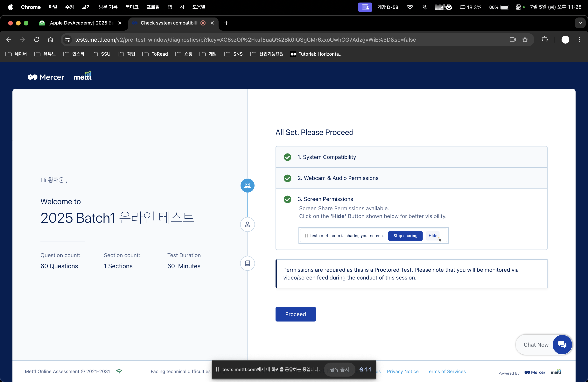Click the profile step person icon
Screen dimensions: 588x382
247,224
